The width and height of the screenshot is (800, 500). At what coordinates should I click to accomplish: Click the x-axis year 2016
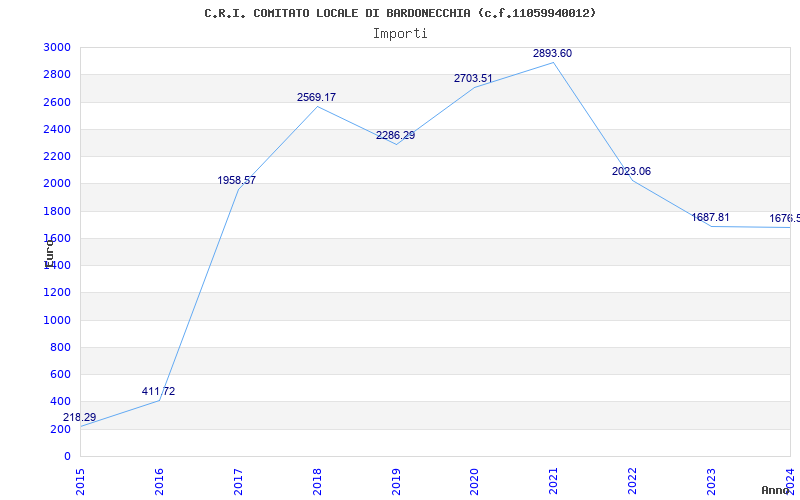click(159, 482)
